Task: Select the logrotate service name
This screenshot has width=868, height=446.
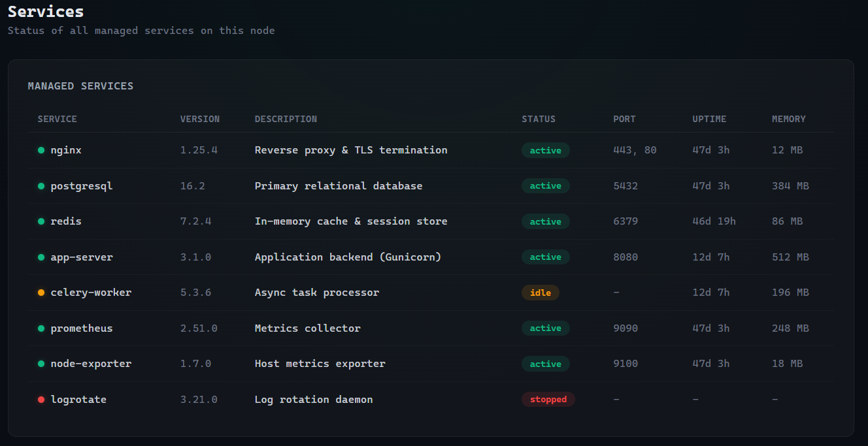Action: tap(78, 400)
